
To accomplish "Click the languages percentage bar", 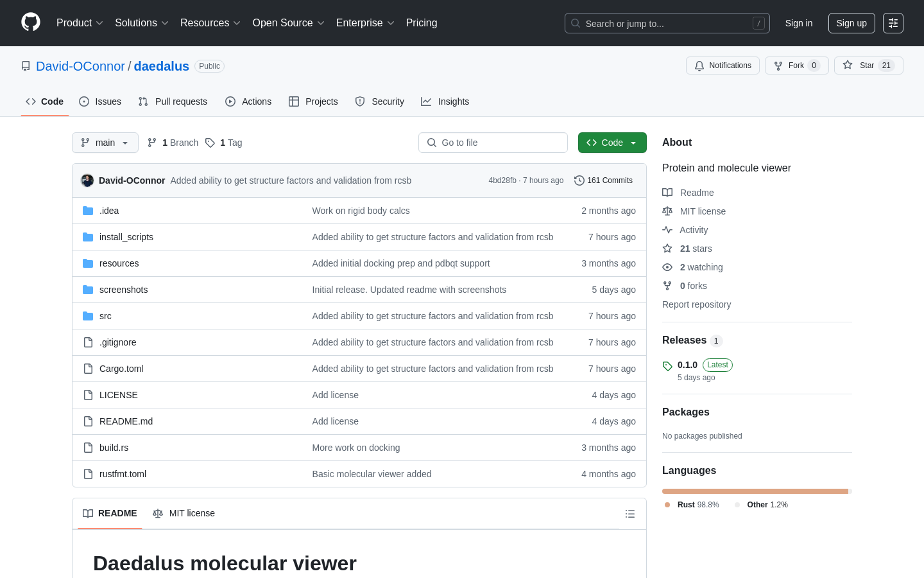I will click(757, 491).
